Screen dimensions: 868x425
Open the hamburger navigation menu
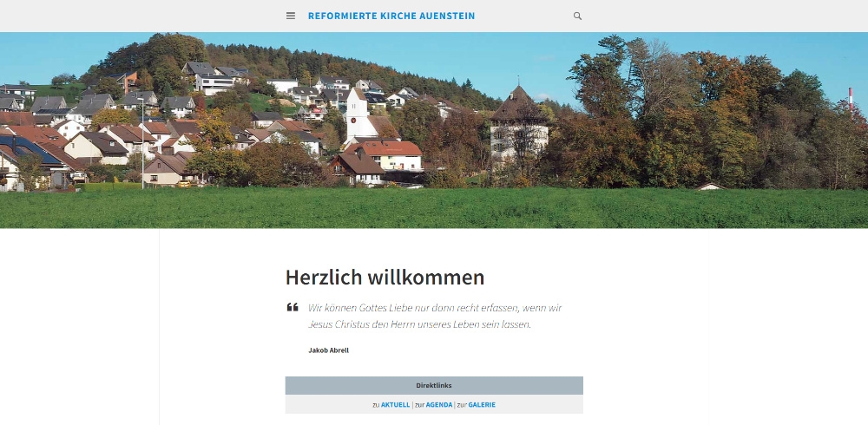click(x=291, y=16)
